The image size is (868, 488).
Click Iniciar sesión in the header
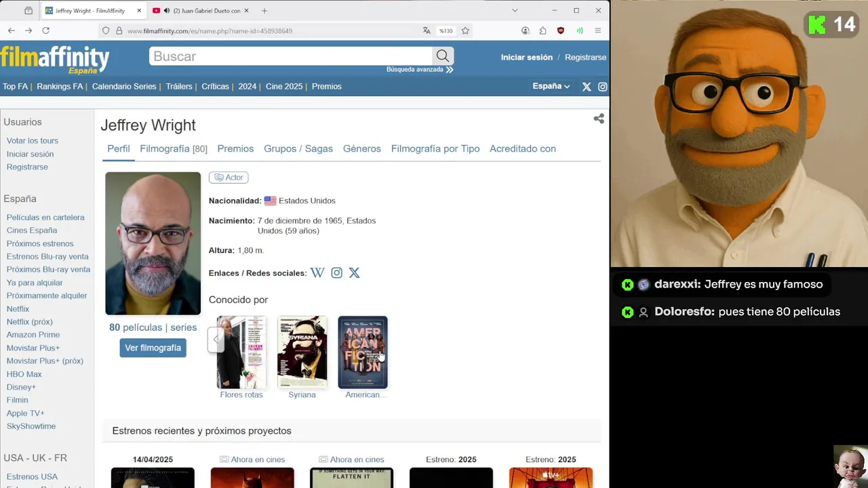[527, 57]
